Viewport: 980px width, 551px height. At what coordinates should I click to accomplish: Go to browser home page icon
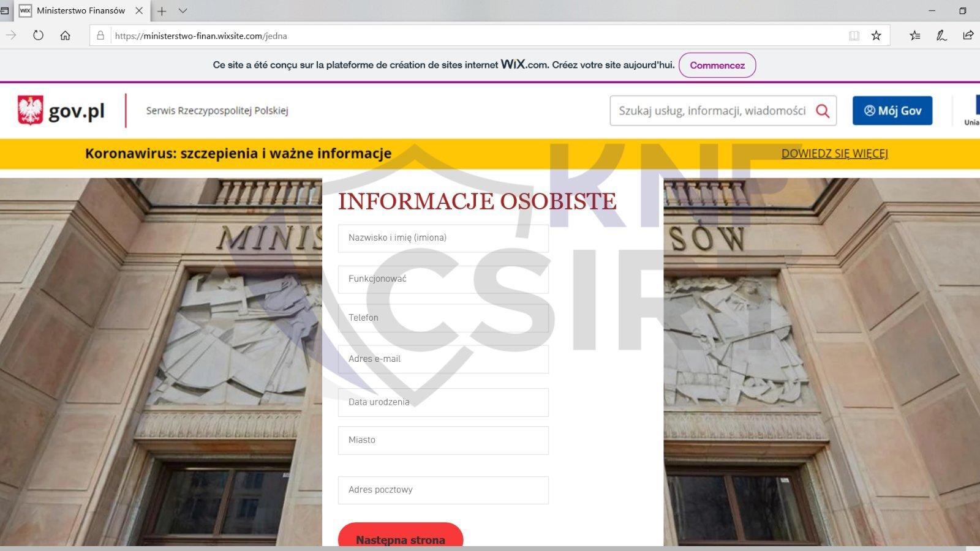pos(65,36)
